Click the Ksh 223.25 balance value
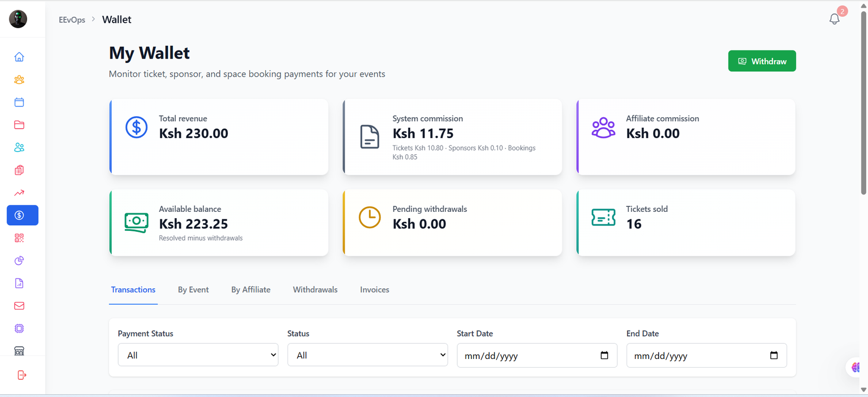The height and width of the screenshot is (397, 868). click(x=194, y=224)
